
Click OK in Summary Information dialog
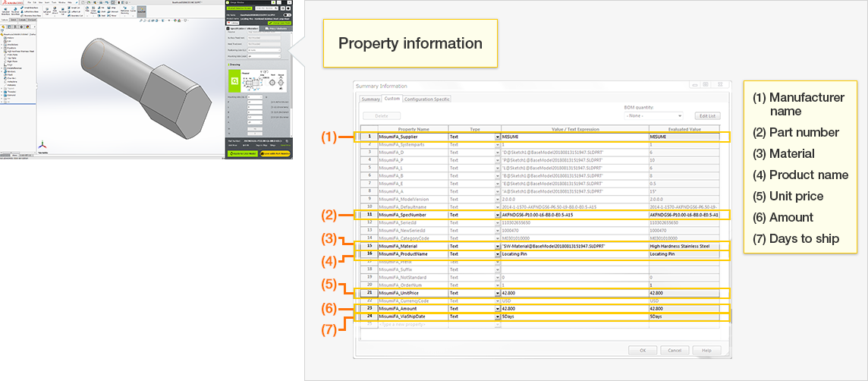(x=643, y=350)
